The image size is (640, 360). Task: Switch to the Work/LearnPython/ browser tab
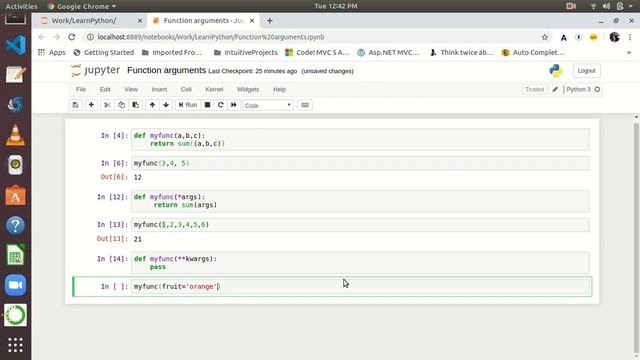(x=88, y=20)
